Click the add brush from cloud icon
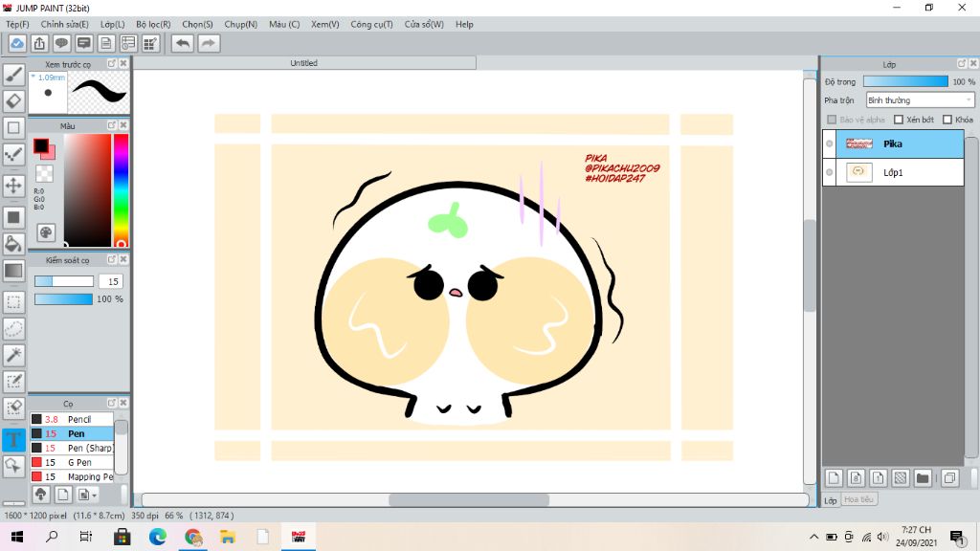 click(x=40, y=495)
